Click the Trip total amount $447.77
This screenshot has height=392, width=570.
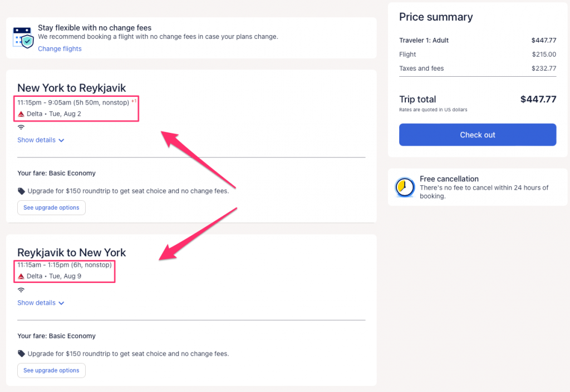(538, 100)
